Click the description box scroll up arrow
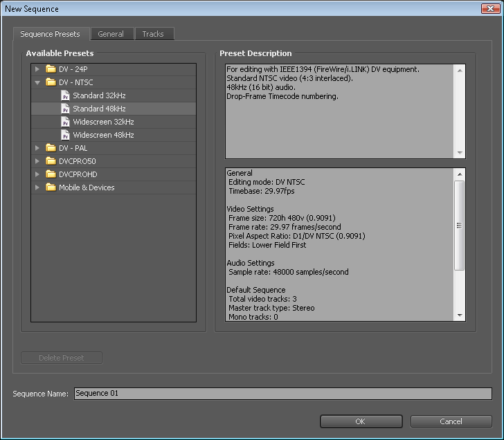Viewport: 504px width, 440px height. click(x=460, y=71)
